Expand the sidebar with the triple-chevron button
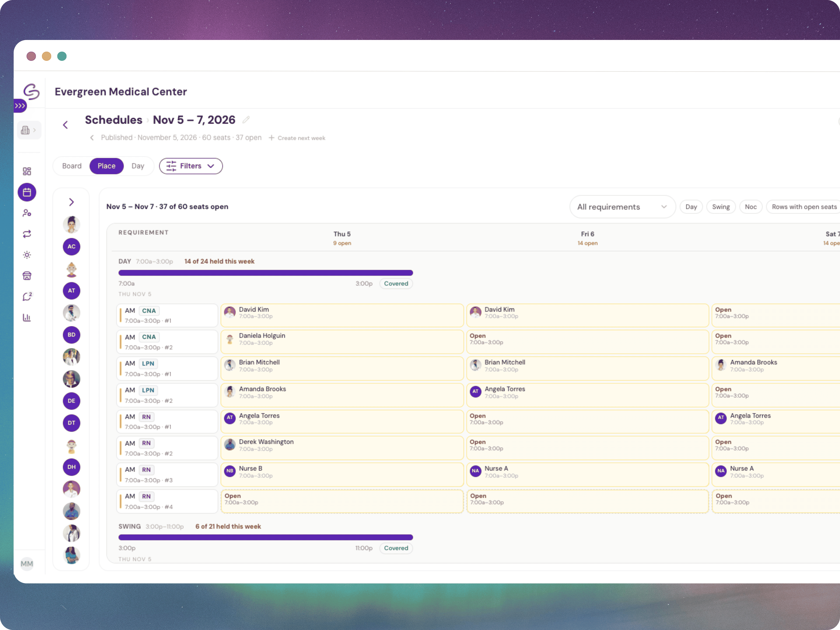The width and height of the screenshot is (840, 630). pos(20,106)
